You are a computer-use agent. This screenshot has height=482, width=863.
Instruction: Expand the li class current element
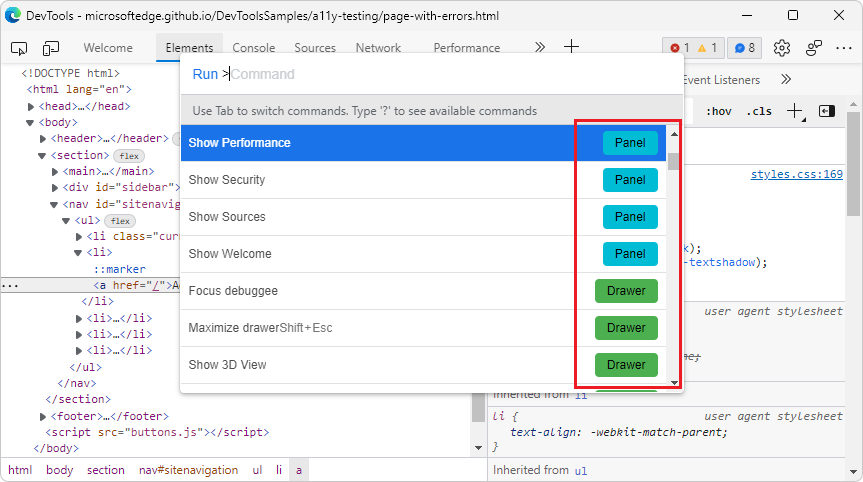(x=79, y=237)
